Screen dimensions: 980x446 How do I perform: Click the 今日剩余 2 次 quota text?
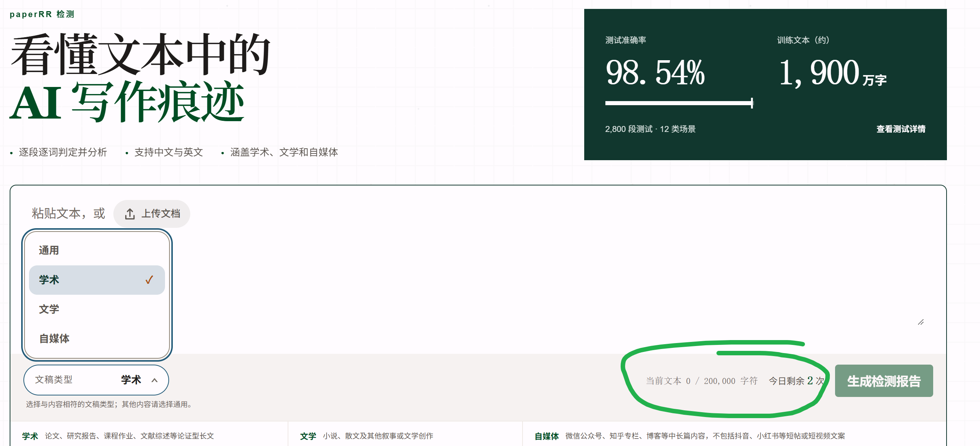point(796,381)
